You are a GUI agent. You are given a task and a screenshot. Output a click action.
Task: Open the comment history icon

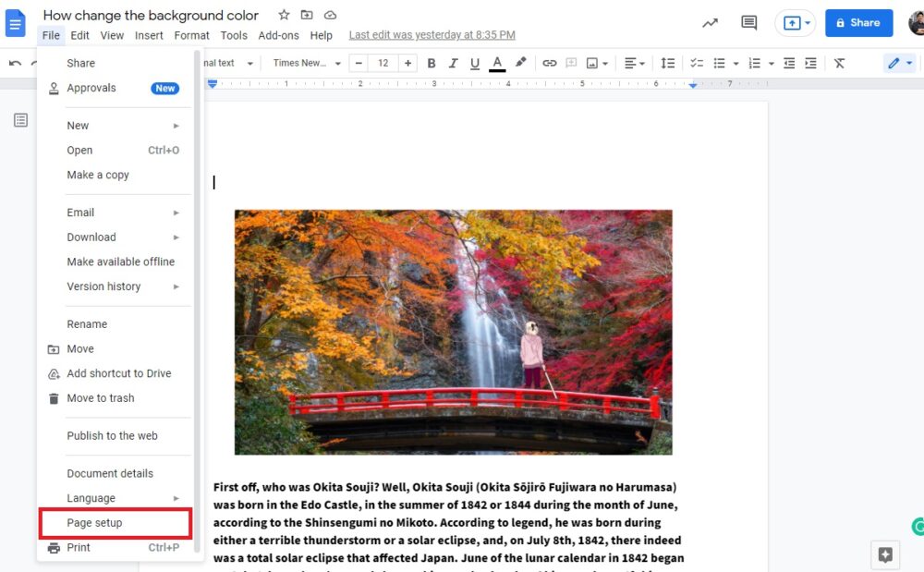pos(748,23)
